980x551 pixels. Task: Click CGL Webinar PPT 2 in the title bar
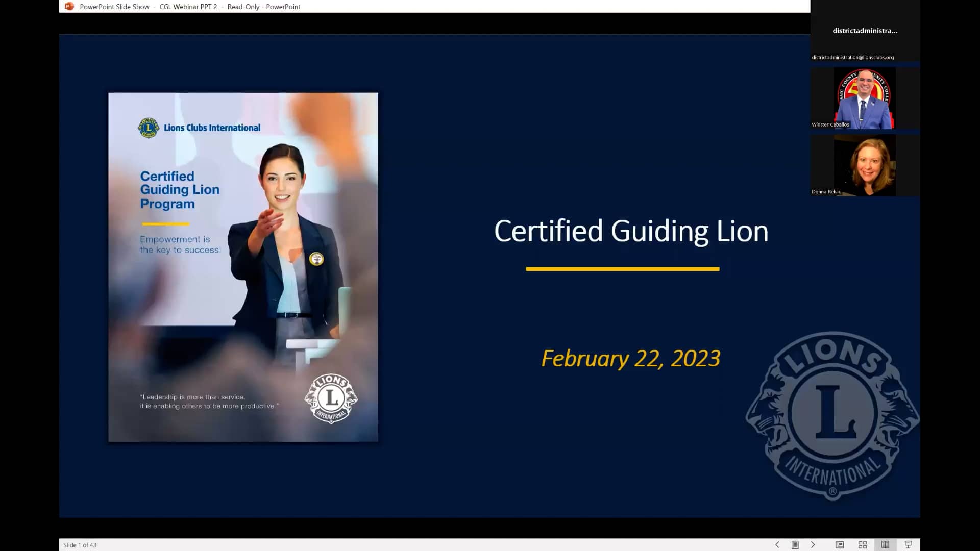[188, 7]
